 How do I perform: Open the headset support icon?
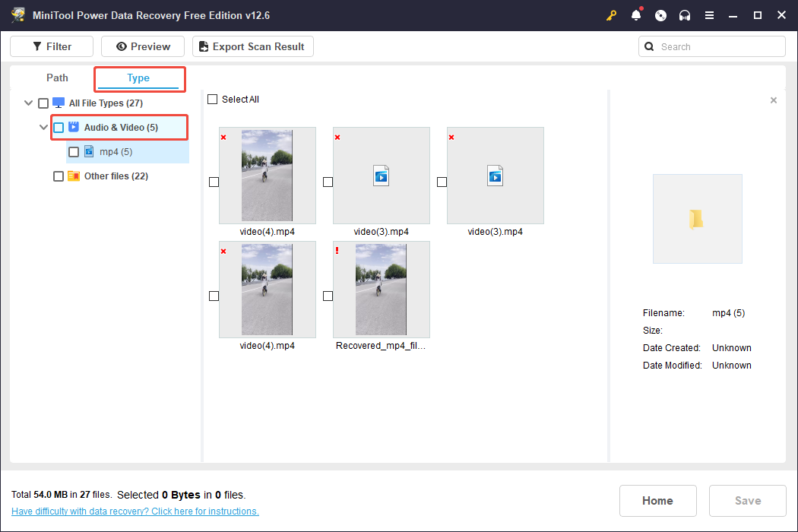[x=685, y=15]
